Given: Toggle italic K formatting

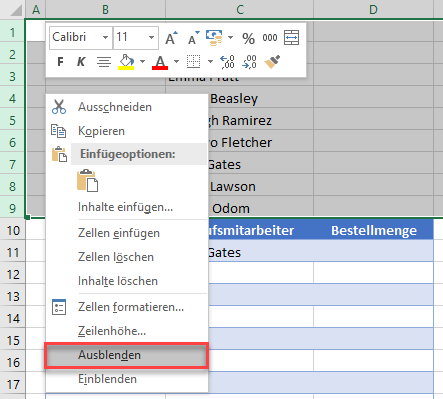Looking at the screenshot, I should [81, 62].
